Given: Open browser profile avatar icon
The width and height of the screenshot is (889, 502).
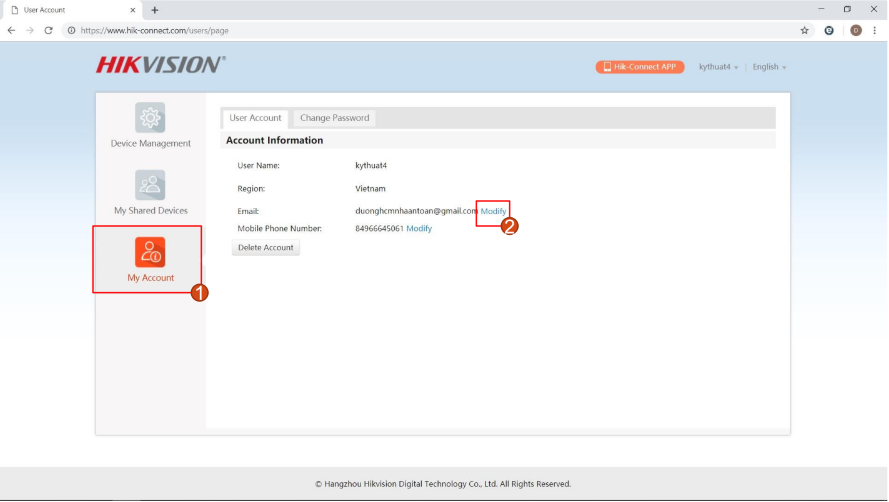Looking at the screenshot, I should pyautogui.click(x=856, y=30).
